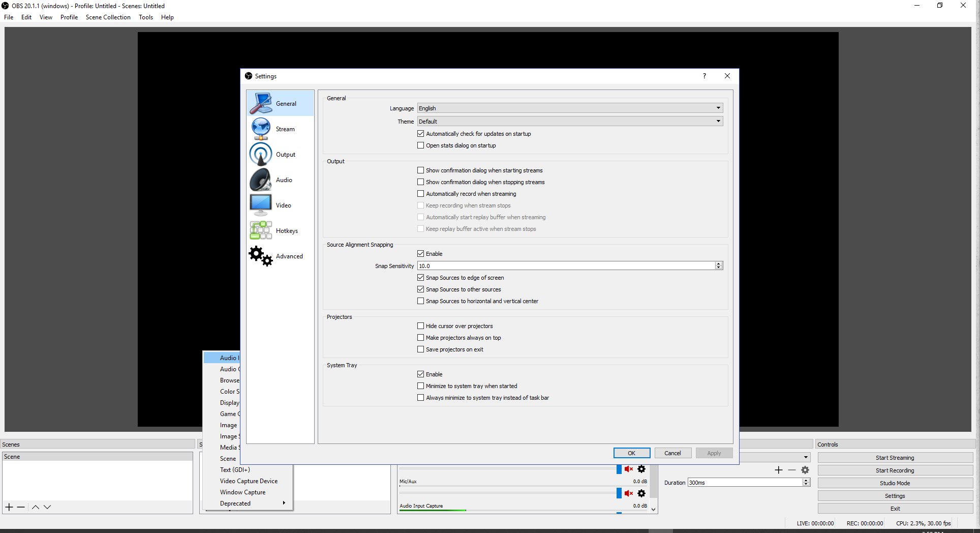Click Exit button in Controls

(x=895, y=509)
